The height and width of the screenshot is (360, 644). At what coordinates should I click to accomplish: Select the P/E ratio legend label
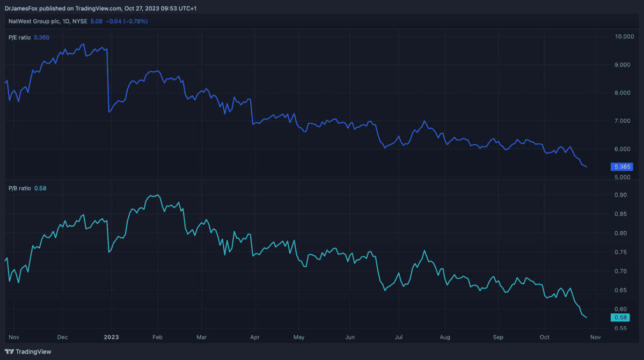click(19, 38)
